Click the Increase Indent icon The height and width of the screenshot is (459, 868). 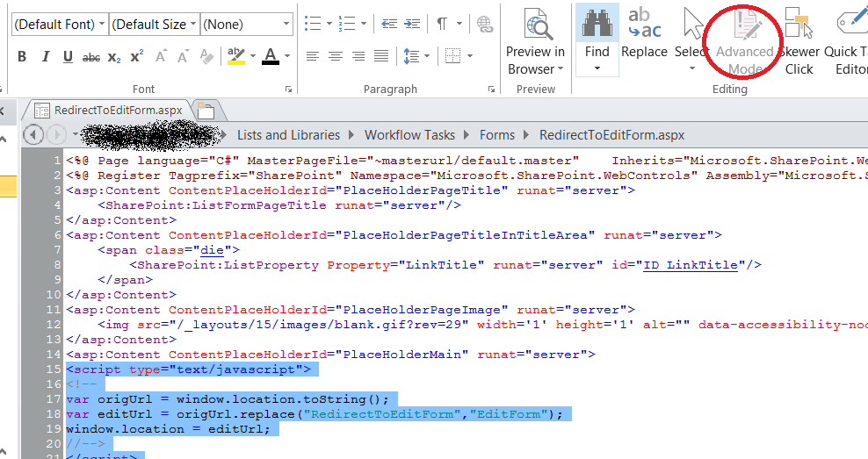[x=412, y=23]
